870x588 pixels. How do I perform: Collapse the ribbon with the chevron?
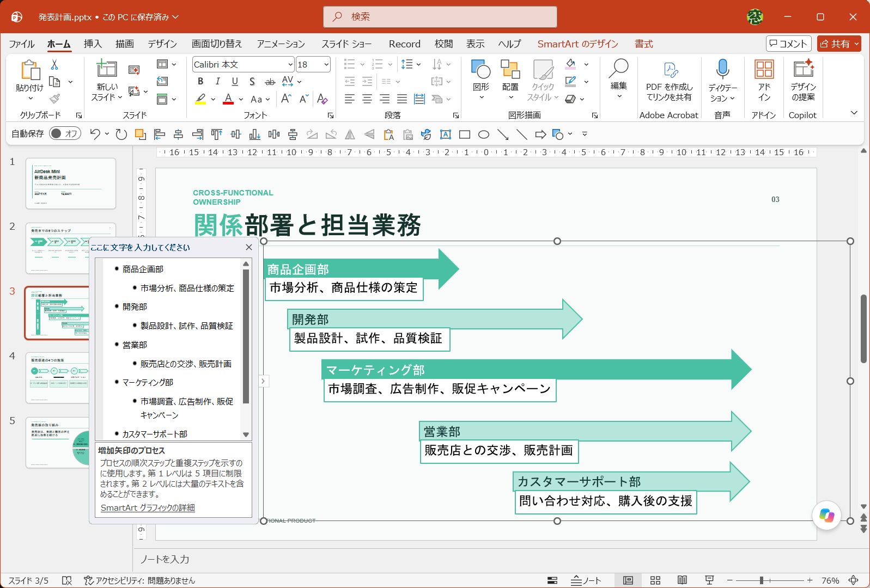click(x=854, y=113)
